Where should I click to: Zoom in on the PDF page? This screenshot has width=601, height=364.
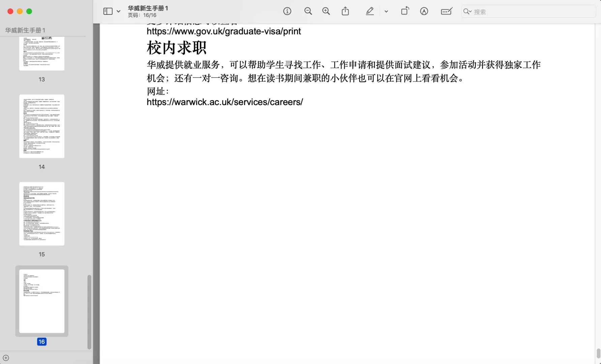(326, 11)
